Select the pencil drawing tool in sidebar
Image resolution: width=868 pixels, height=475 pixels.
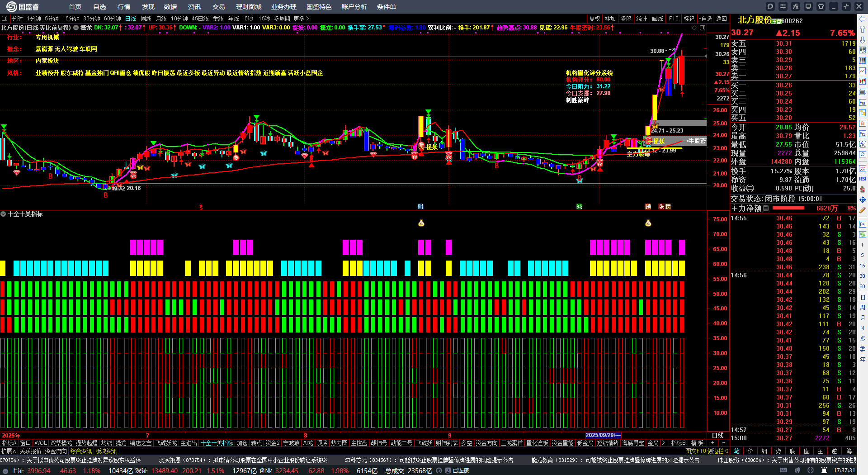coord(863,210)
